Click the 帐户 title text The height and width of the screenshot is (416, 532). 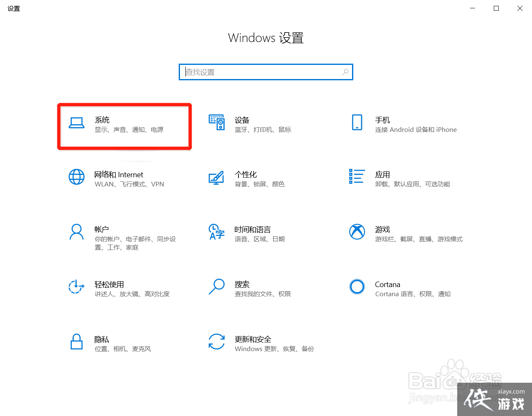coord(102,229)
